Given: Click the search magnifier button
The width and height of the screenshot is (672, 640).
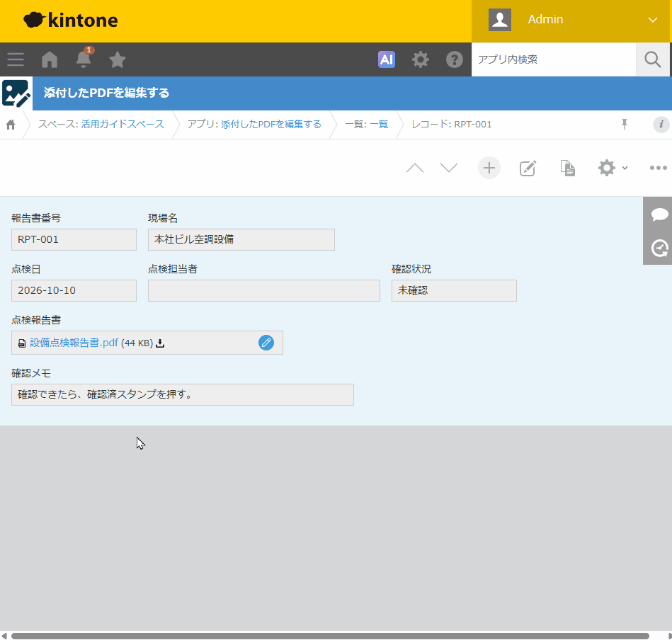Looking at the screenshot, I should [653, 59].
